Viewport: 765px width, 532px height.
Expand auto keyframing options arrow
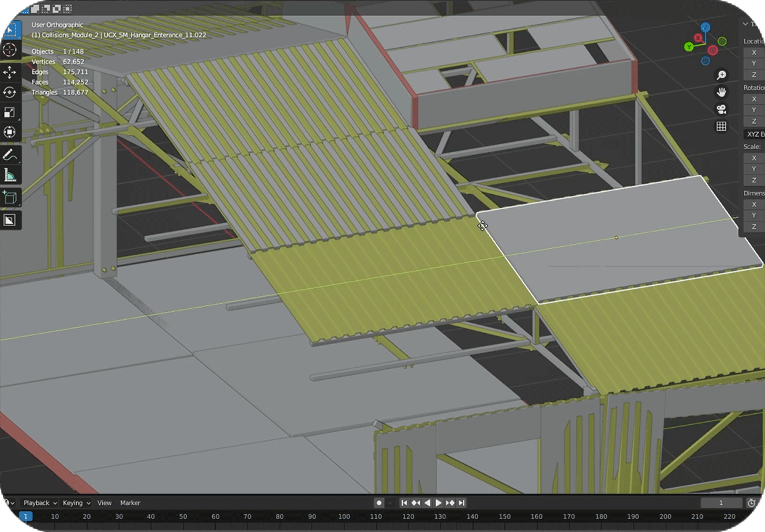coord(391,503)
